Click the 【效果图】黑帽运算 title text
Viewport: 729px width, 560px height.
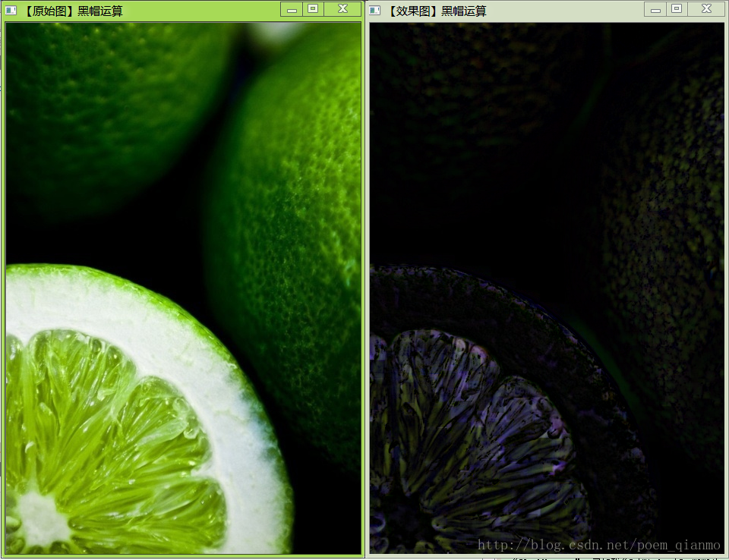tap(437, 11)
